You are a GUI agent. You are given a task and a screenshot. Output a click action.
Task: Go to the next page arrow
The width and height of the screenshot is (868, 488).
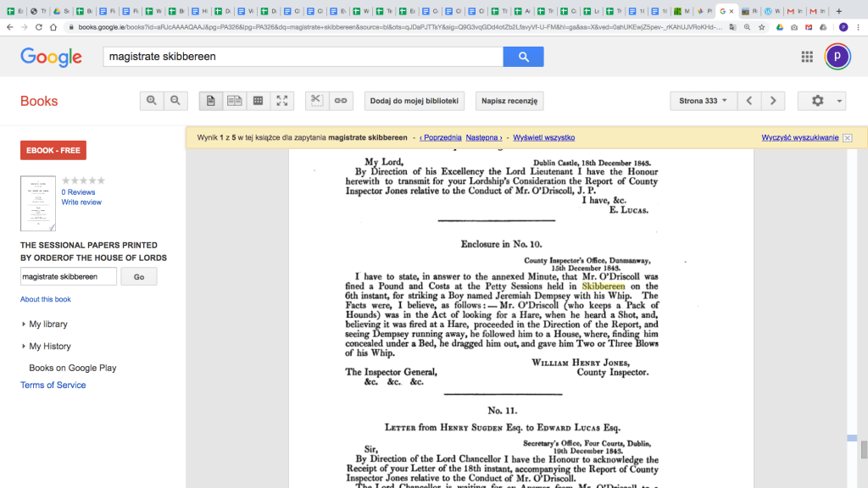(x=772, y=101)
